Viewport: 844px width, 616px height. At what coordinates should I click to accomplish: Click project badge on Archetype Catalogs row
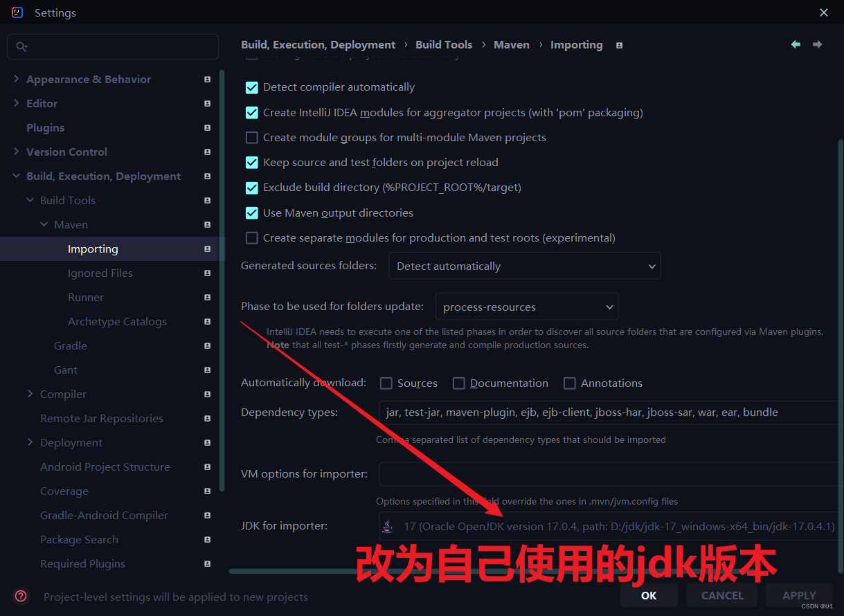[207, 322]
